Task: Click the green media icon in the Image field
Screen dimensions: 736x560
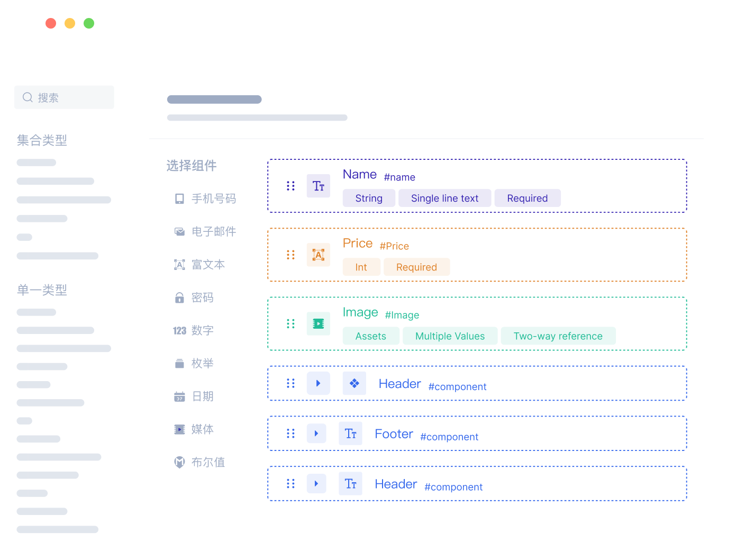Action: 319,323
